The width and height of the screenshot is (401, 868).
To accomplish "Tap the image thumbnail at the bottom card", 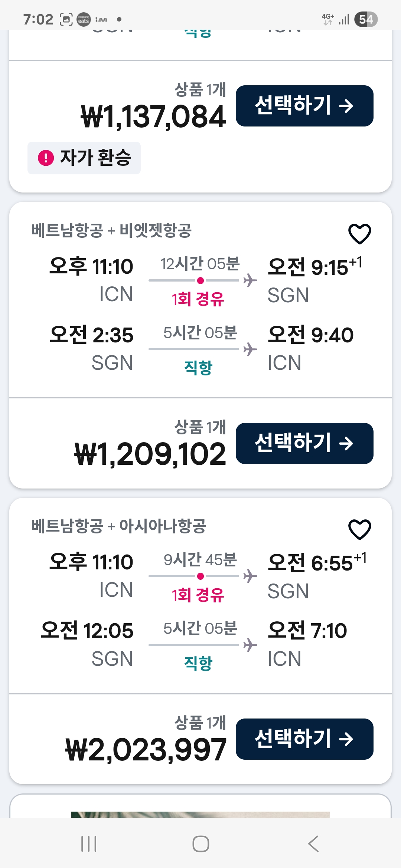I will tap(200, 814).
